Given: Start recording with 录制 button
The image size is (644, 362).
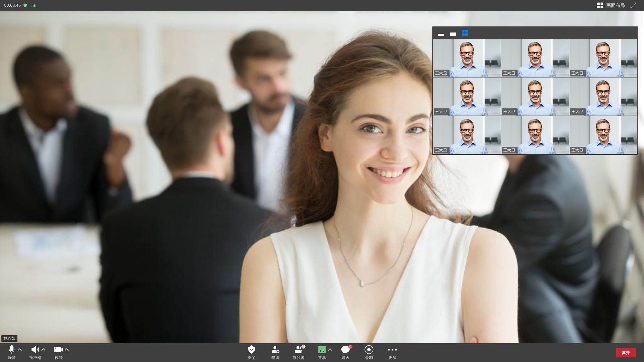Looking at the screenshot, I should click(369, 352).
